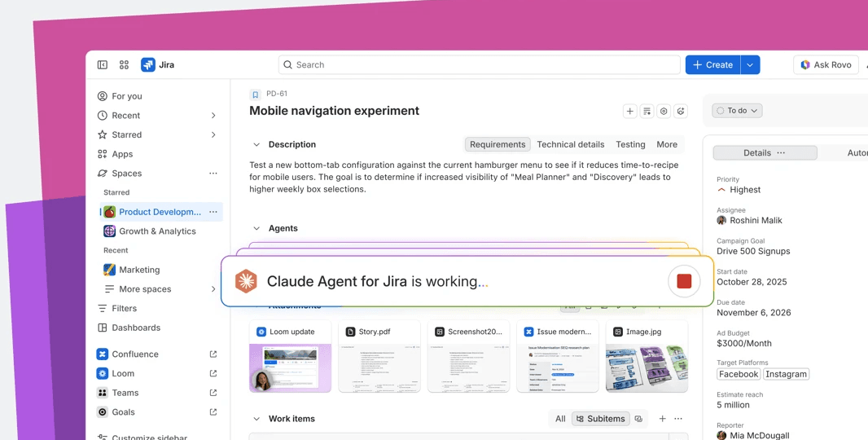Open more options in Work items header
The height and width of the screenshot is (440, 868).
point(678,418)
